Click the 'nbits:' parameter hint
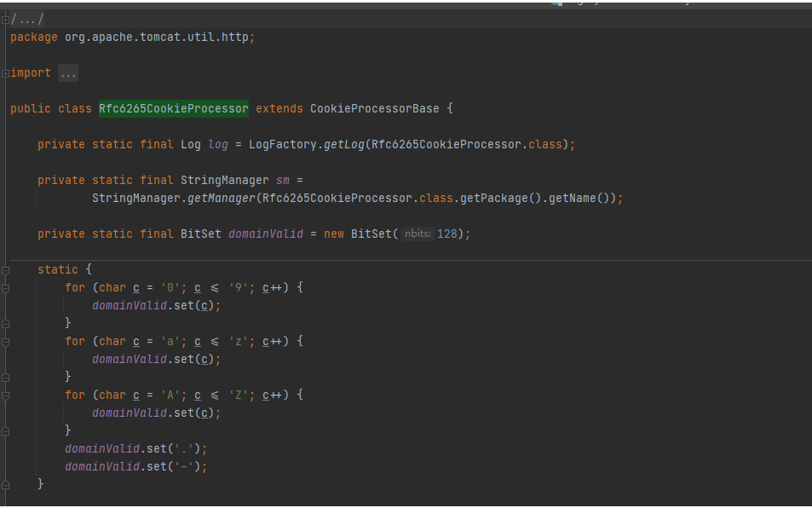 [x=418, y=234]
